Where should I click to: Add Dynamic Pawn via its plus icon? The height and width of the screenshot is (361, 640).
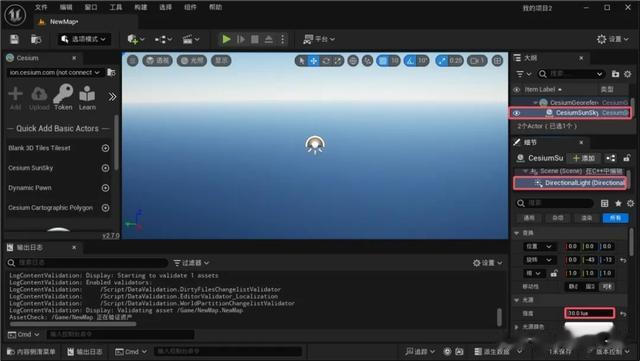(x=105, y=188)
